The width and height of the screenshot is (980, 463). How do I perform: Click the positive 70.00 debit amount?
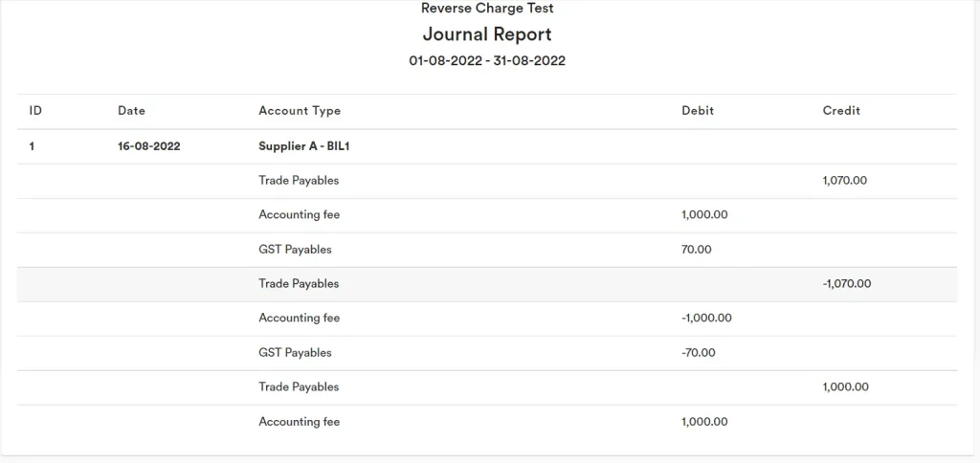coord(697,250)
